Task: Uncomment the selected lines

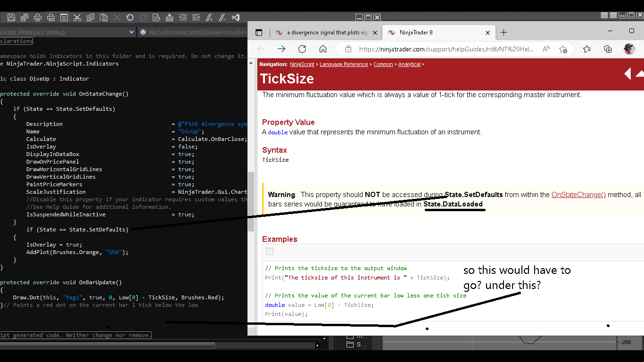Action: 223,18
